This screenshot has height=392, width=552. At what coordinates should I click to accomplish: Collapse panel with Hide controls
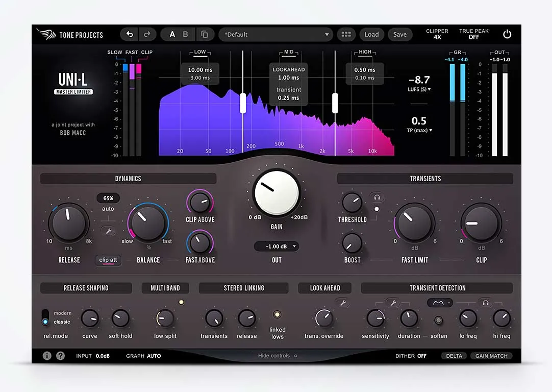[278, 356]
